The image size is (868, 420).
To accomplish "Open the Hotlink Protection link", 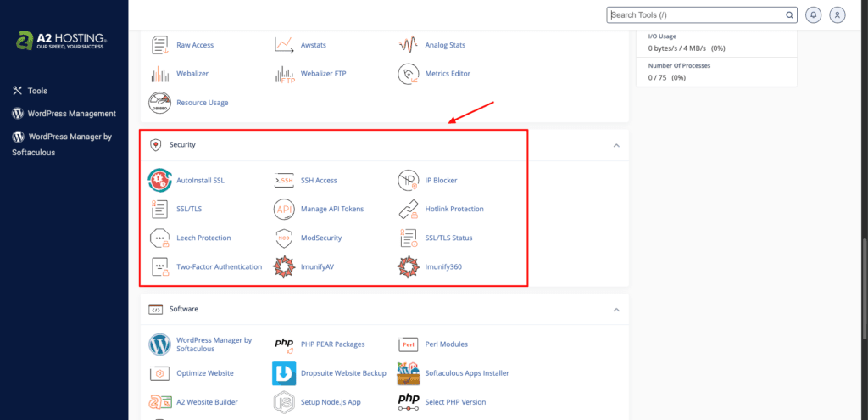I will coord(454,209).
